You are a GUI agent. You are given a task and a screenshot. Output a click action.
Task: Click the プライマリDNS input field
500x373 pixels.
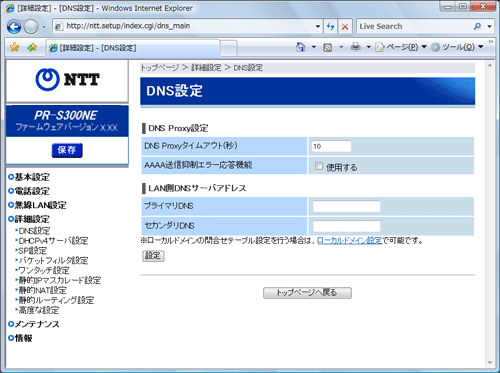pos(347,206)
